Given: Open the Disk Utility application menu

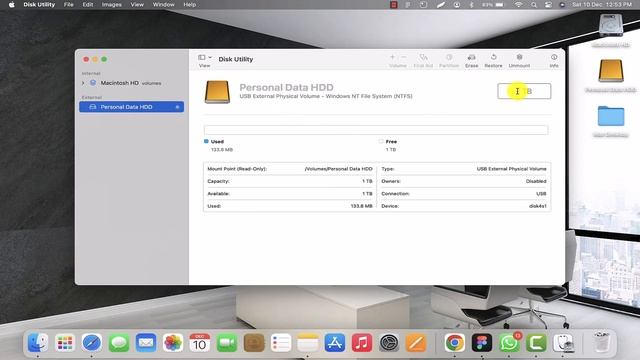Looking at the screenshot, I should click(x=39, y=4).
